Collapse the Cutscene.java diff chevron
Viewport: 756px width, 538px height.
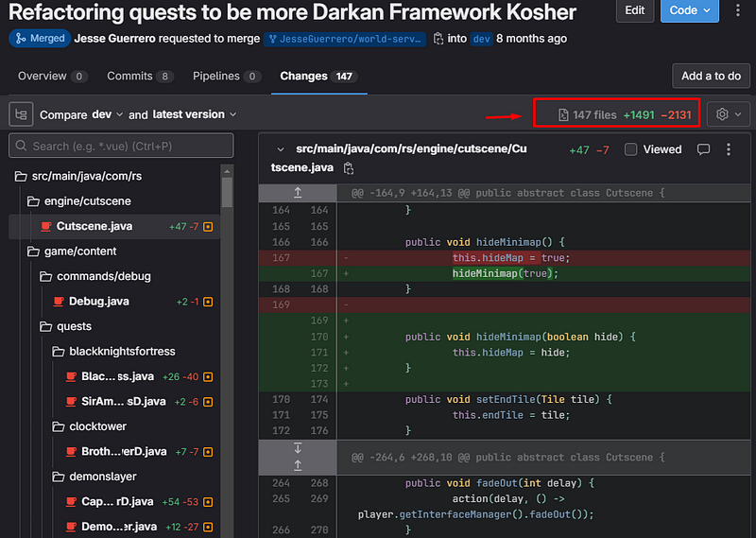click(281, 149)
